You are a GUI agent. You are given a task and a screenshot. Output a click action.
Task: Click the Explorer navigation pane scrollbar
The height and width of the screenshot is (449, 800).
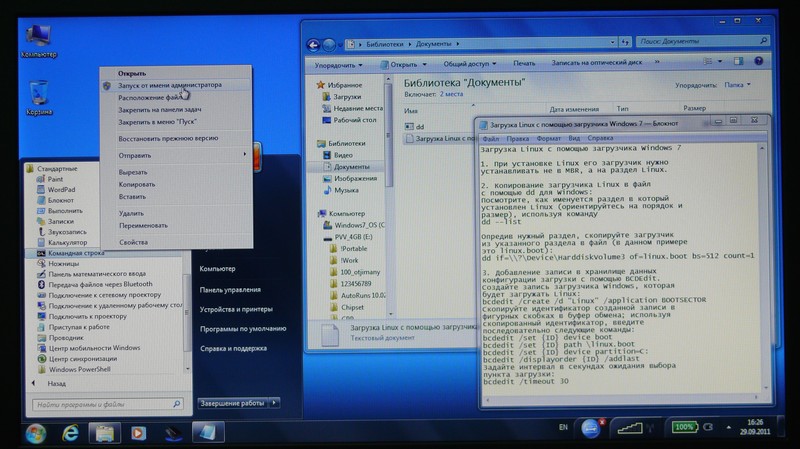389,196
